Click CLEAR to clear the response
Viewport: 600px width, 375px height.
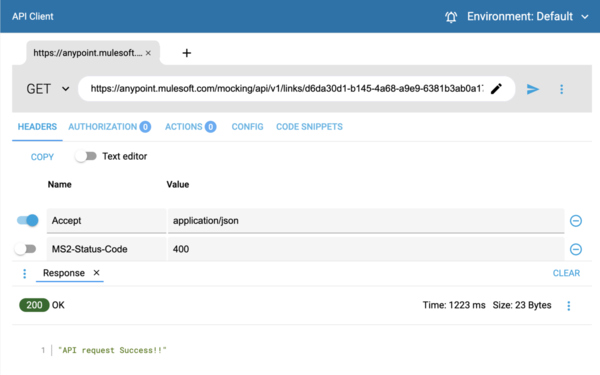coord(566,273)
